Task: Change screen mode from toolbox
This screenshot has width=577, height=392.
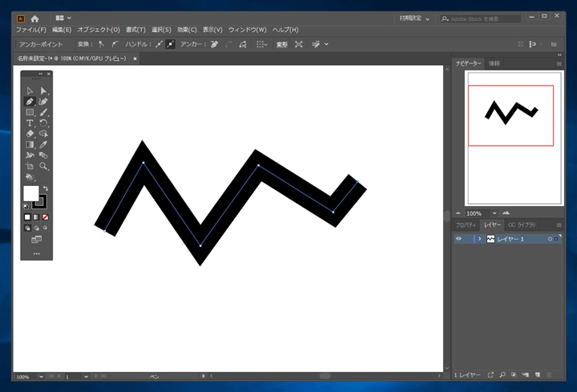Action: (x=36, y=240)
